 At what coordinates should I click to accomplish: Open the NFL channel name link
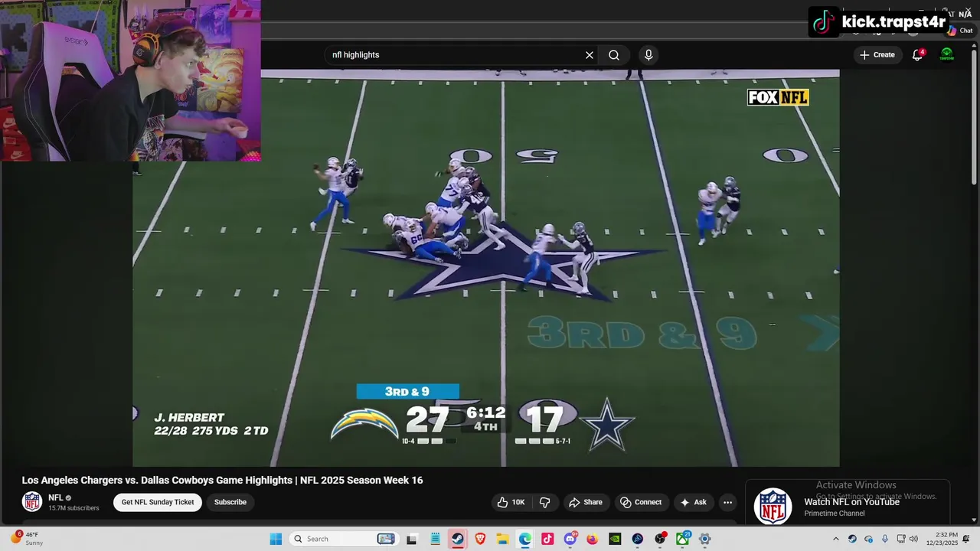tap(56, 497)
